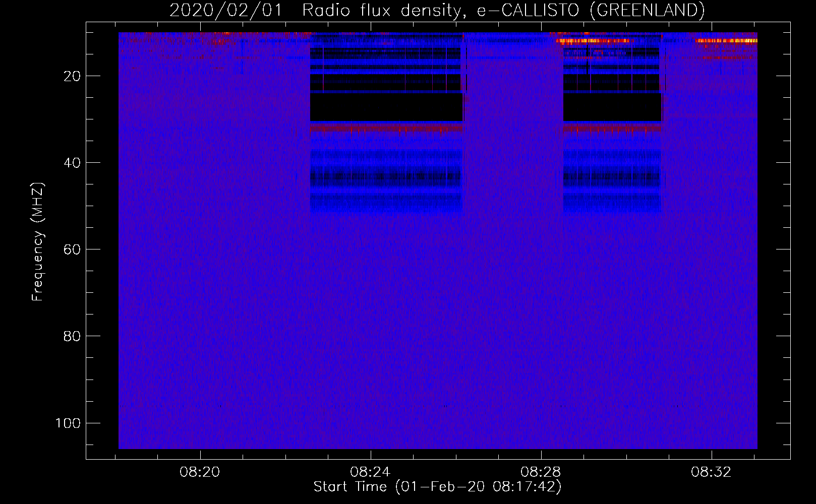Viewport: 816px width, 504px height.
Task: Click the 08:32 time tick label
Action: pyautogui.click(x=712, y=472)
